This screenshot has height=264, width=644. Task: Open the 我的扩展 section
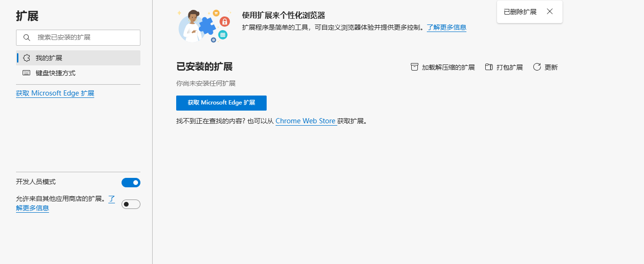[78, 58]
